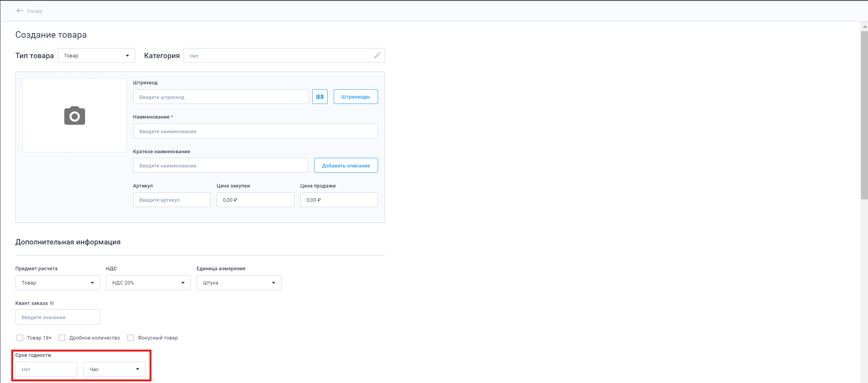Image resolution: width=868 pixels, height=383 pixels.
Task: Click the Создание товара heading
Action: coord(51,35)
